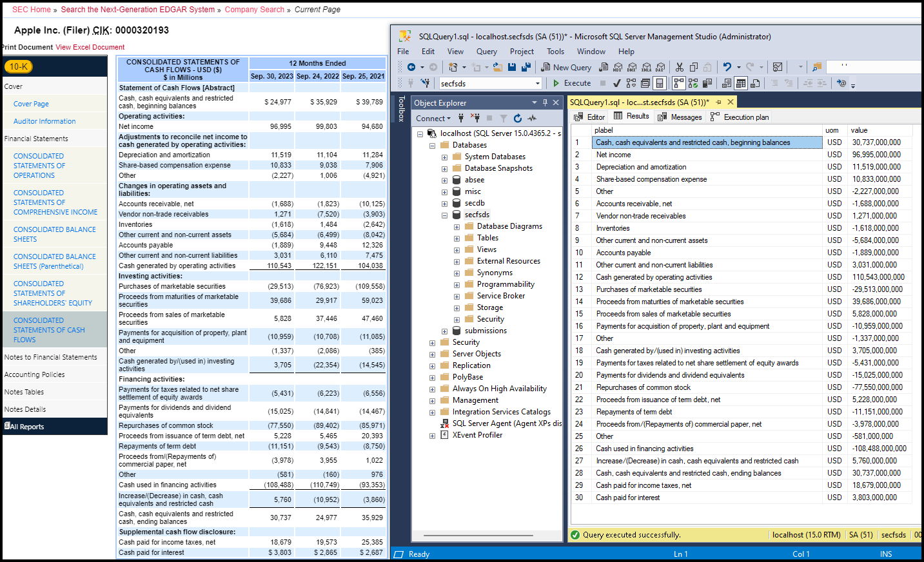Toggle Include Actual Execution Plan button
This screenshot has width=924, height=562.
coord(678,83)
